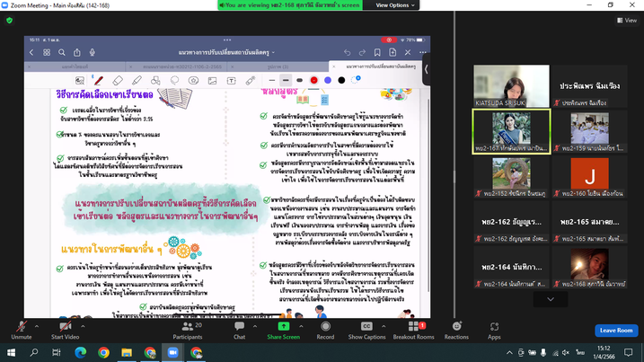Start Video from the Zoom toolbar
The width and height of the screenshot is (644, 362).
point(65,329)
